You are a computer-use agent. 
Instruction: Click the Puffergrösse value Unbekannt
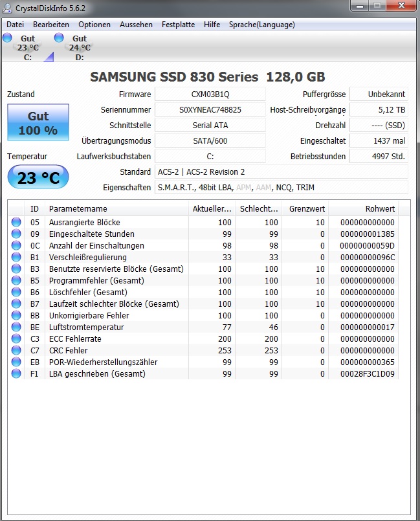click(x=379, y=94)
